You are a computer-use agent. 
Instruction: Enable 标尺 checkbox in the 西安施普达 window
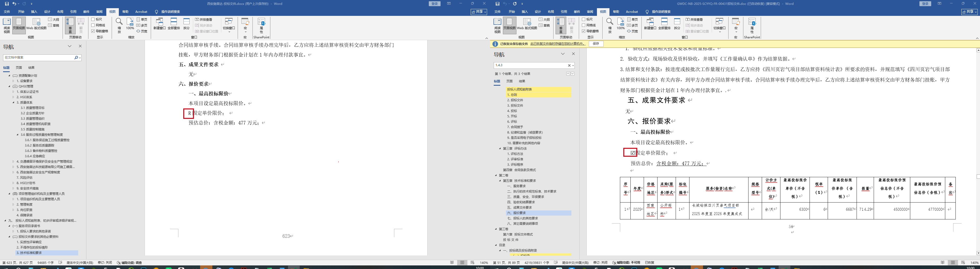pyautogui.click(x=93, y=19)
